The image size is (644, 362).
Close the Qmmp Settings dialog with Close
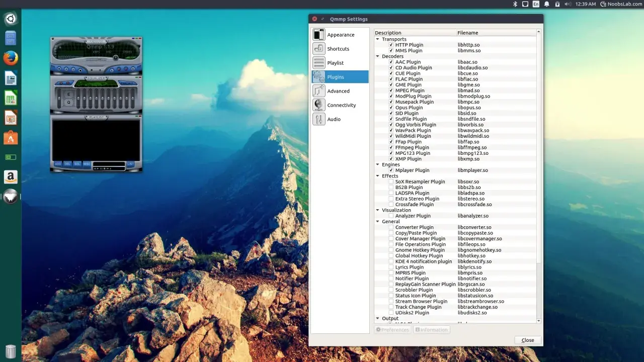(x=528, y=340)
